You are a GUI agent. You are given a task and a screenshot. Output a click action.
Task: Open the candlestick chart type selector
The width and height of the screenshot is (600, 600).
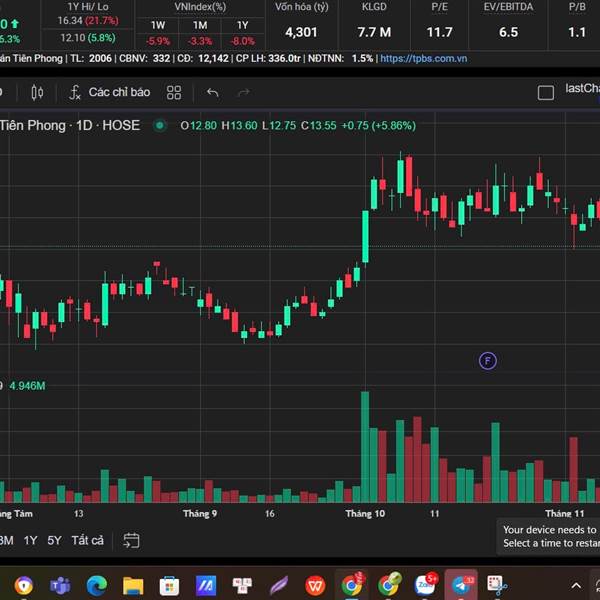[x=37, y=92]
